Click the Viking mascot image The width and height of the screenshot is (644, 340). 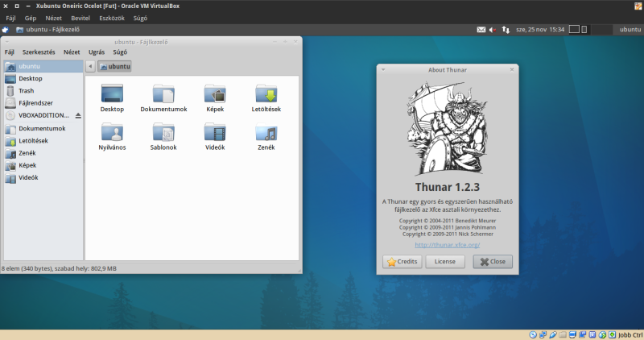[x=448, y=128]
